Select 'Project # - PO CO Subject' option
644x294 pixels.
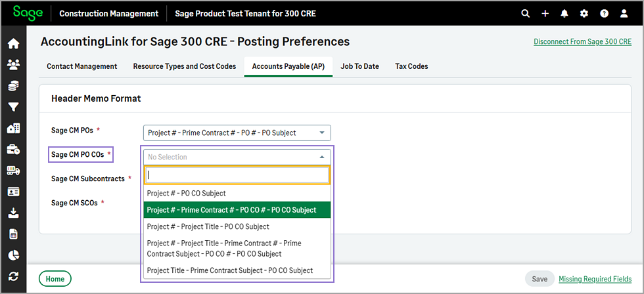pyautogui.click(x=237, y=193)
